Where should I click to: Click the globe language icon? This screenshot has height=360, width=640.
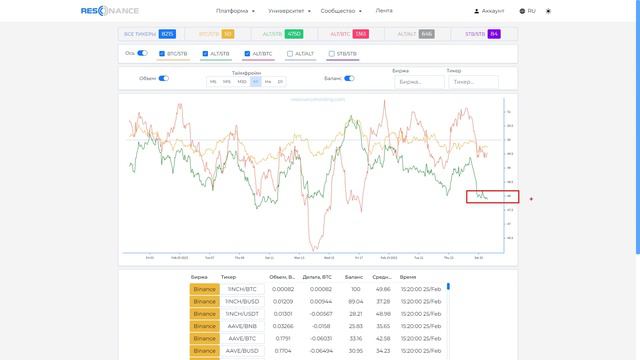pos(522,11)
